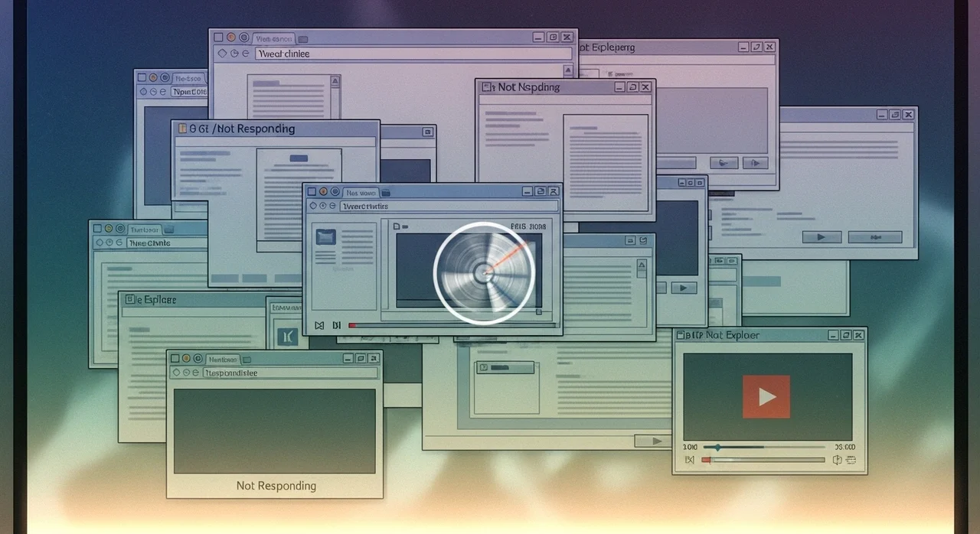Screen dimensions: 980x534
Task: Click the address bar reading 'Nme Ctvnle' in the left window
Action: [x=167, y=243]
